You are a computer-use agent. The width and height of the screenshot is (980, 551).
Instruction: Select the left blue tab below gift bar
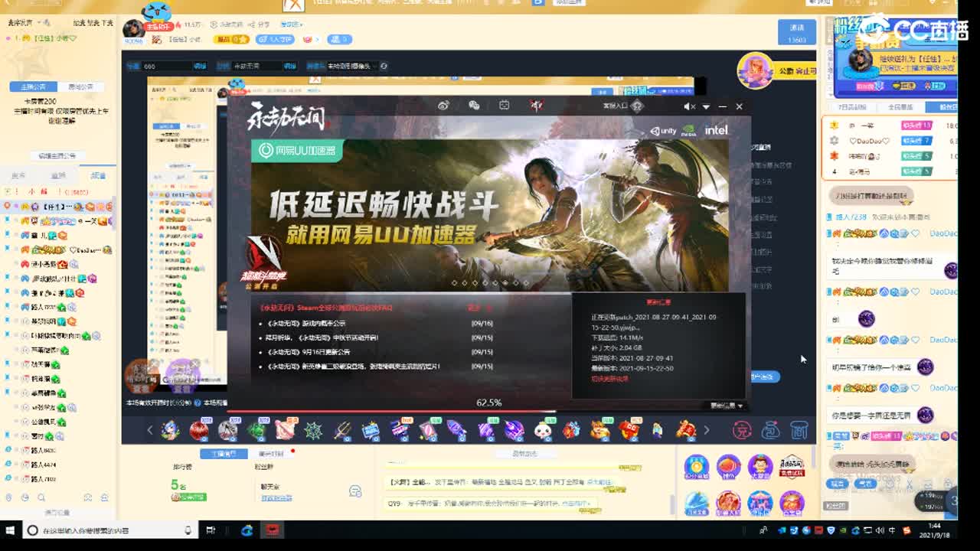coord(224,454)
